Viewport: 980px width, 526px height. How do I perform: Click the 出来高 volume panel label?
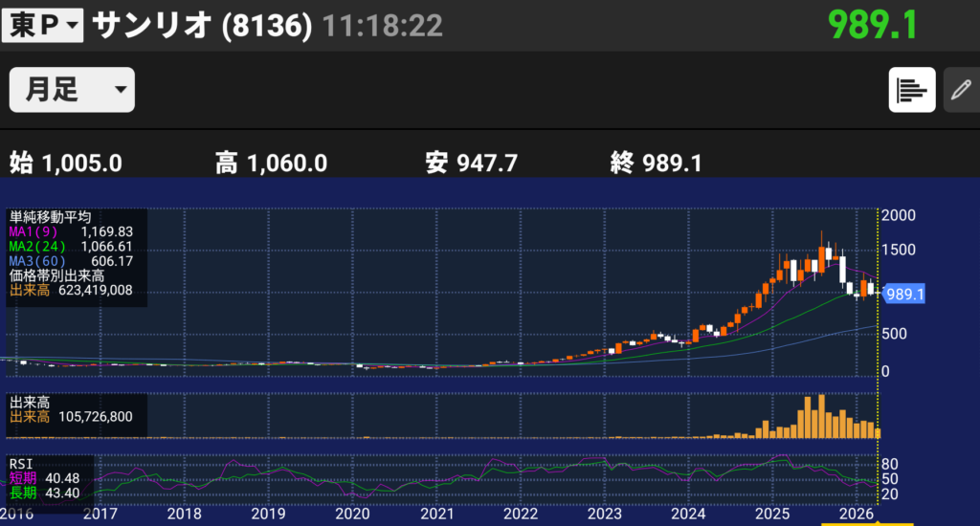tap(29, 402)
